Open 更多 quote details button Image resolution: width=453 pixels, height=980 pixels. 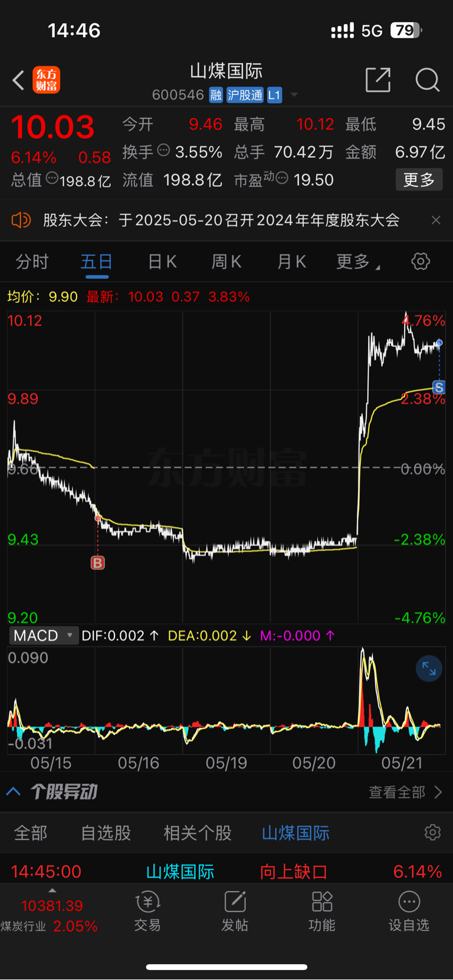(x=419, y=179)
